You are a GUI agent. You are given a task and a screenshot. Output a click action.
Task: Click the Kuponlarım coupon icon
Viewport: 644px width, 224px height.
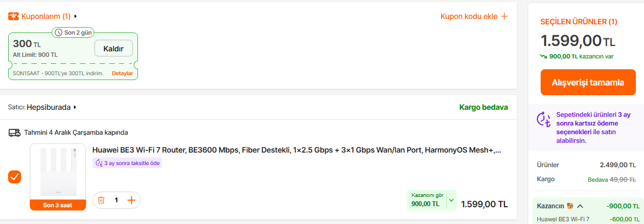[14, 16]
